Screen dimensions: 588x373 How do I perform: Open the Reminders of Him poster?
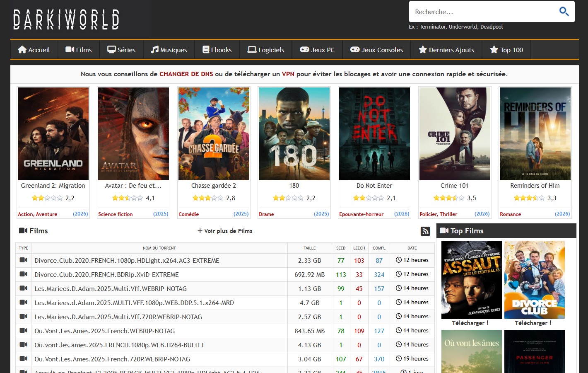535,134
